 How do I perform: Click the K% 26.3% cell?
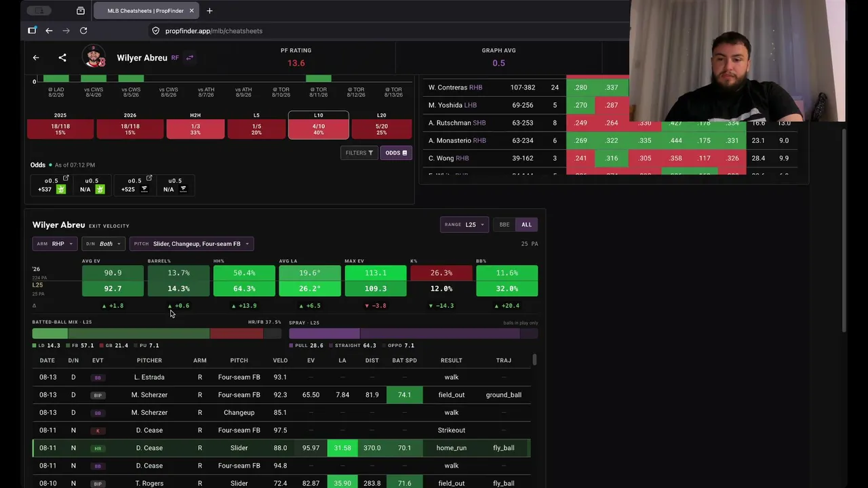coord(441,273)
